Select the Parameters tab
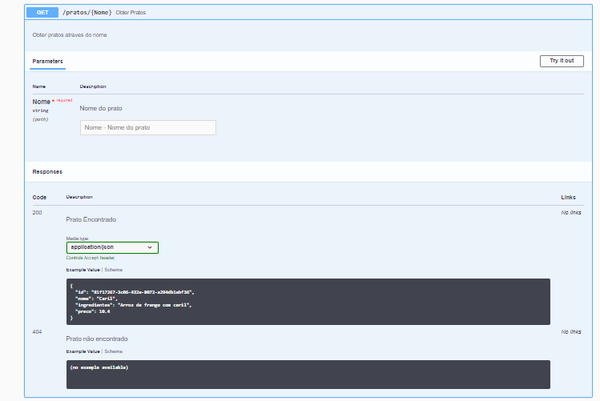This screenshot has width=600, height=401. [x=47, y=61]
